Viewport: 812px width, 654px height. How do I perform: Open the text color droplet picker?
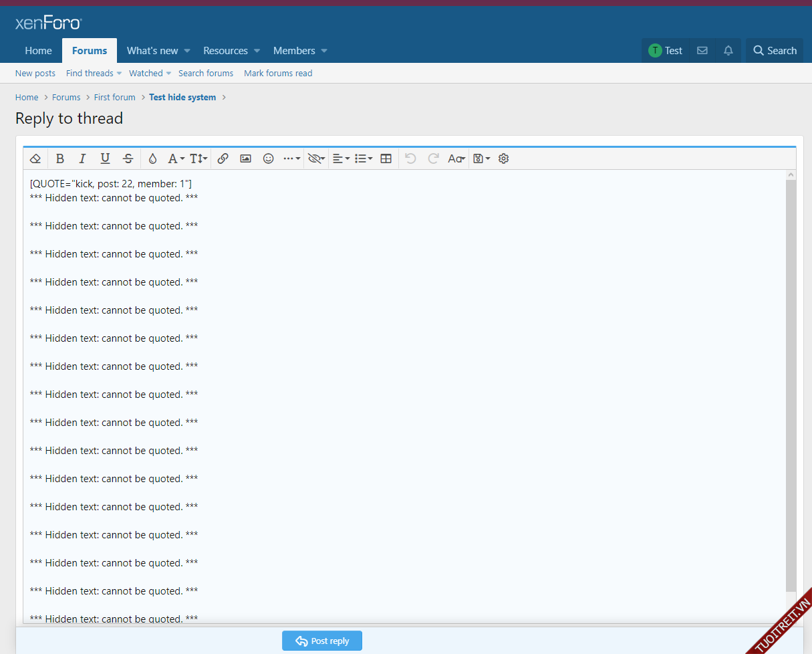coord(152,158)
